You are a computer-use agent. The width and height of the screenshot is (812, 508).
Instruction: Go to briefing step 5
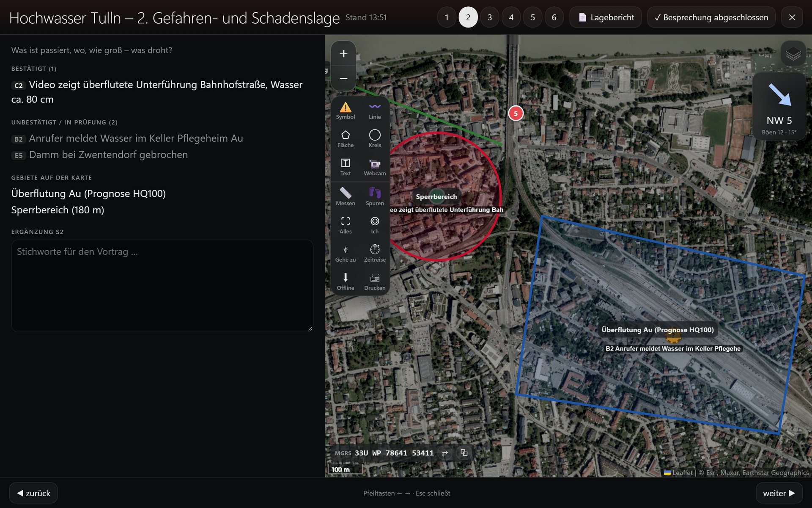533,17
